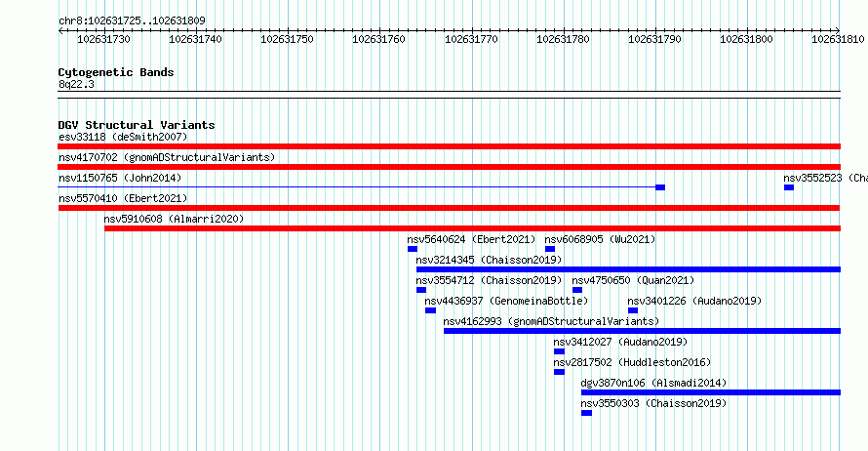
Task: Click the blue bar of nsv3214345
Action: (x=628, y=269)
